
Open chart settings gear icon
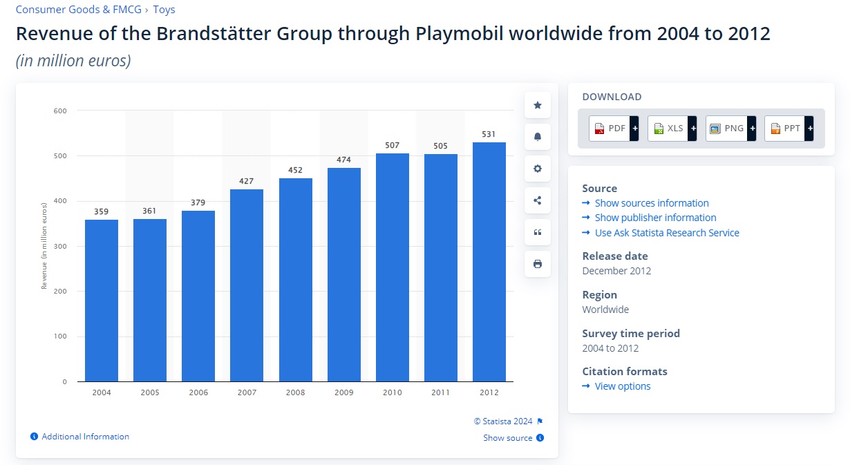[538, 169]
